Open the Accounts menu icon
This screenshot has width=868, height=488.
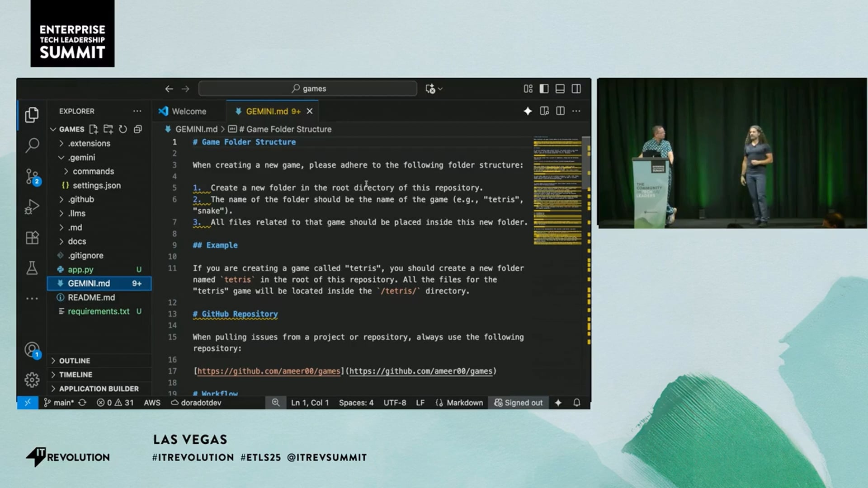(x=32, y=350)
